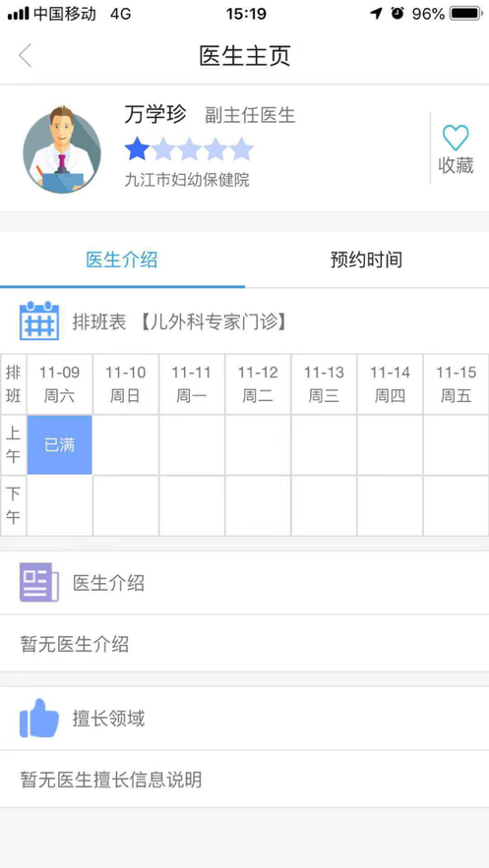Image resolution: width=489 pixels, height=868 pixels.
Task: Click the 11-11 周一 column header
Action: [x=192, y=384]
